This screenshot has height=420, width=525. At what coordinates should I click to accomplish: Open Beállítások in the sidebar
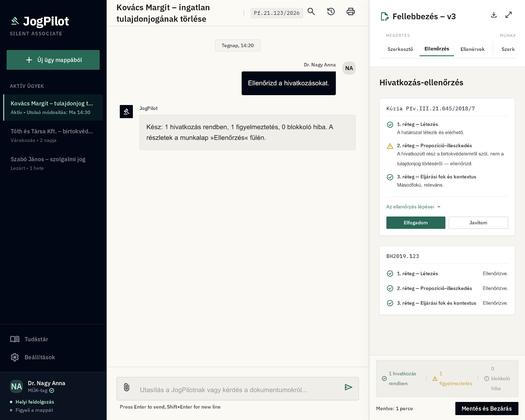pos(32,357)
